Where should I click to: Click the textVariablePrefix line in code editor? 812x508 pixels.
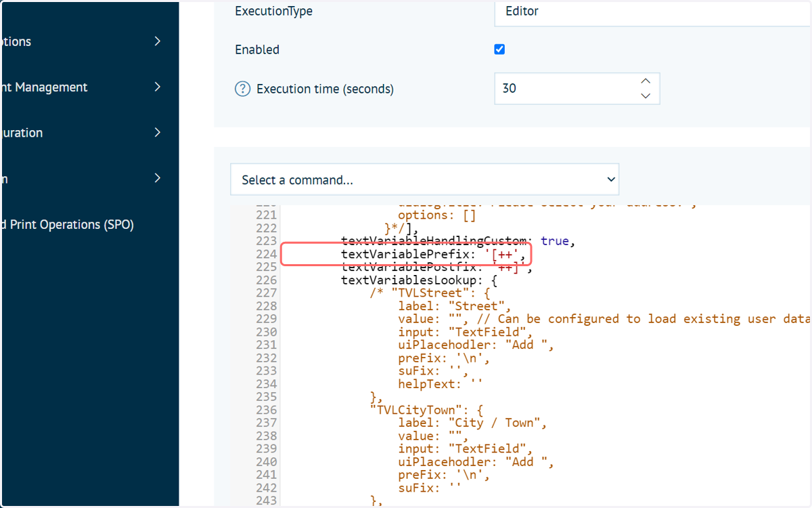(x=434, y=254)
